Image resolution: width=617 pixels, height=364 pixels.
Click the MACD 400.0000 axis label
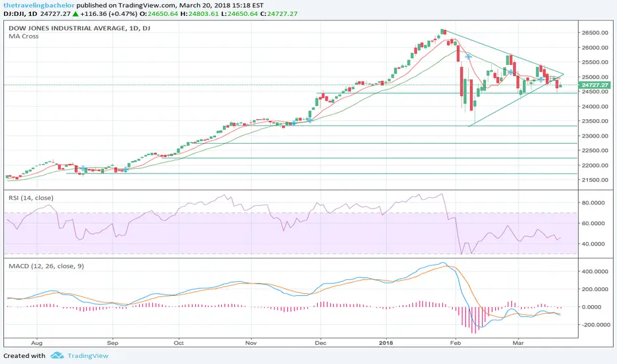click(595, 271)
